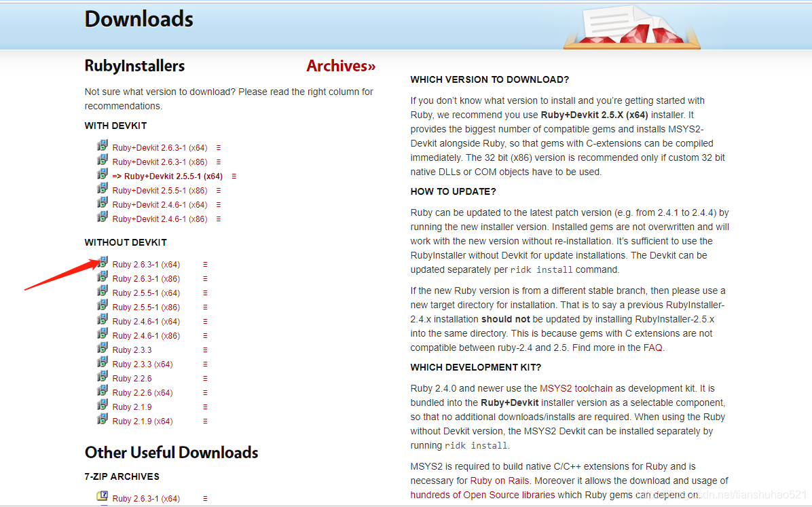Open info marker next to Ruby+Devkit 2.6.3-1 (x64)

coord(219,147)
